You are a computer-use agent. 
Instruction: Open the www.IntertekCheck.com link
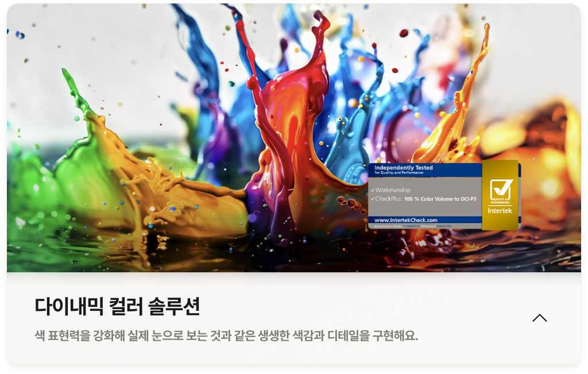406,220
